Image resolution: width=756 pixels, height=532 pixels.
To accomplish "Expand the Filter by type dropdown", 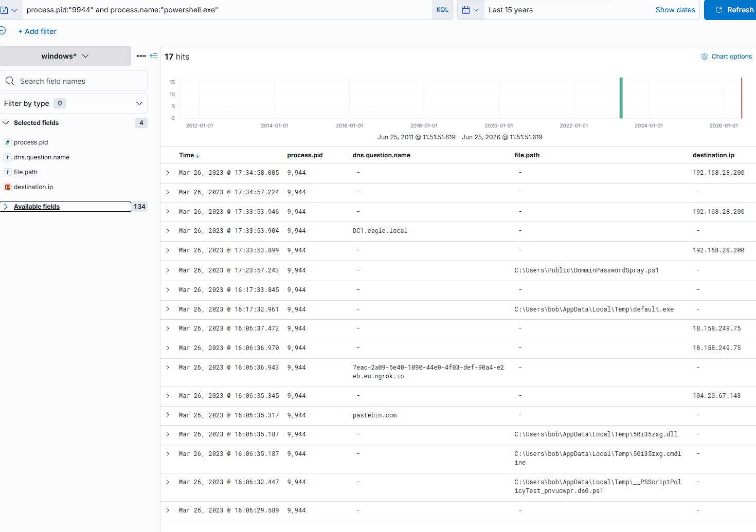I will pyautogui.click(x=74, y=103).
